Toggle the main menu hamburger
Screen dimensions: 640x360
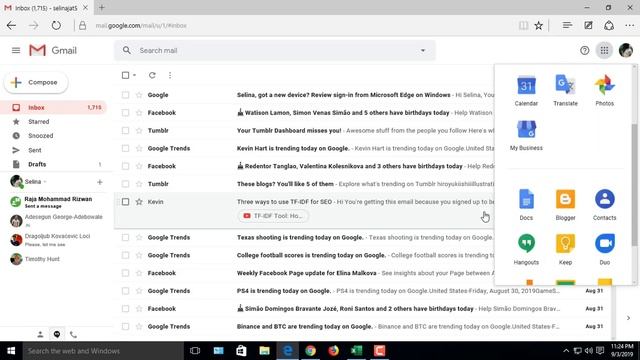pos(16,51)
